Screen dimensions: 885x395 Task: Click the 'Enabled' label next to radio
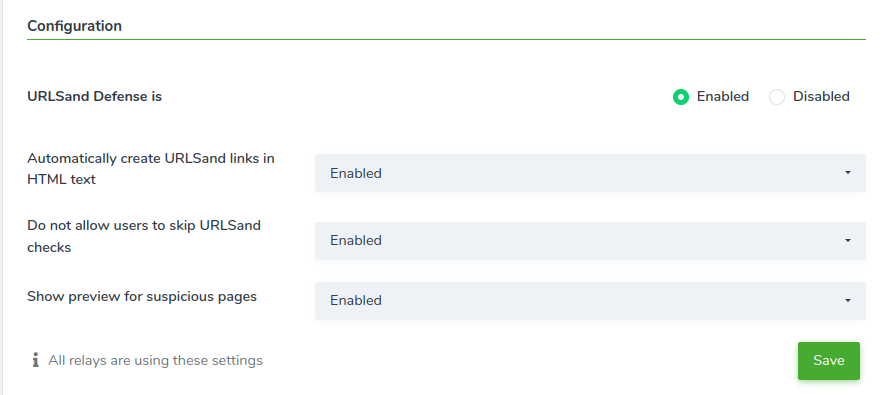pyautogui.click(x=722, y=96)
